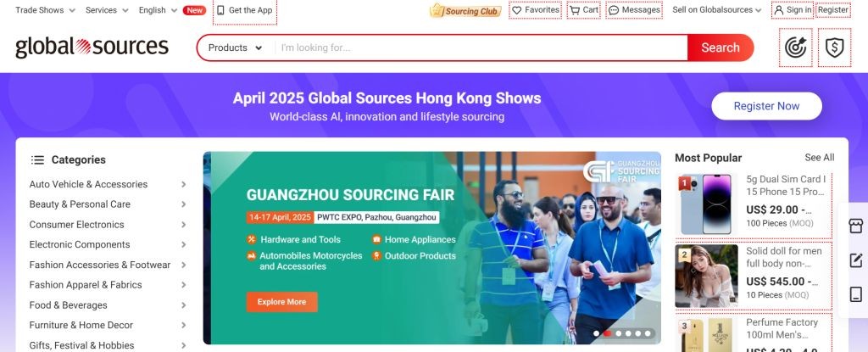Image resolution: width=868 pixels, height=352 pixels.
Task: Click the dollar shield icon
Action: pos(834,47)
